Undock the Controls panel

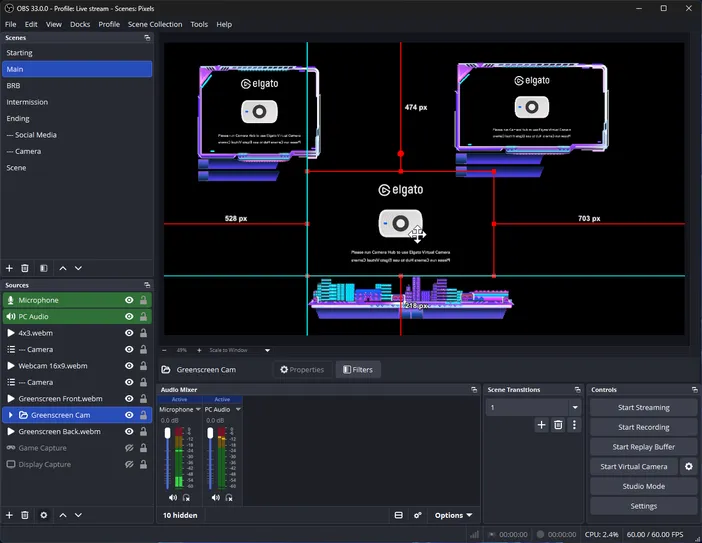694,390
